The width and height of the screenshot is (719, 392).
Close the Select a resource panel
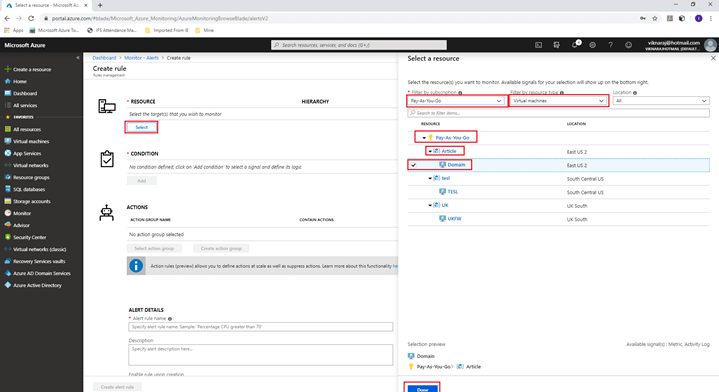[x=713, y=58]
